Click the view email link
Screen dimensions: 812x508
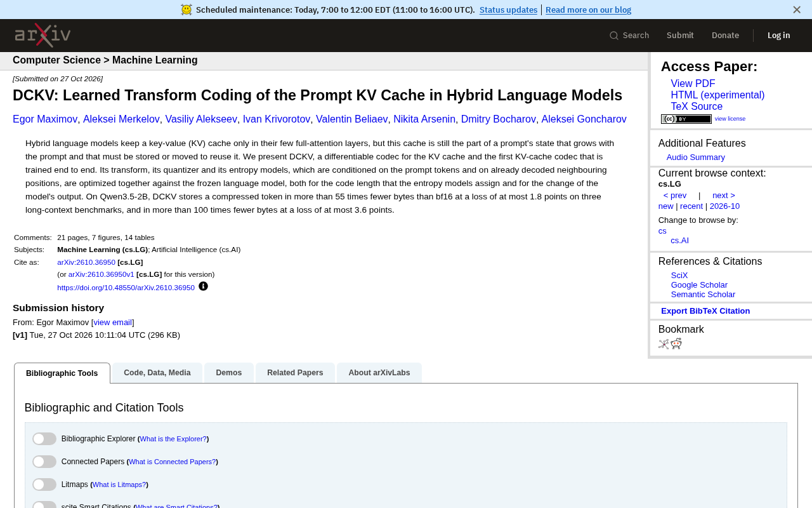(113, 323)
